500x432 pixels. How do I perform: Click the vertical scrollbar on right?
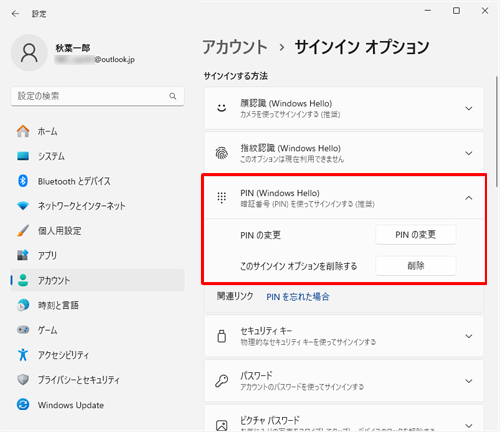pyautogui.click(x=497, y=132)
